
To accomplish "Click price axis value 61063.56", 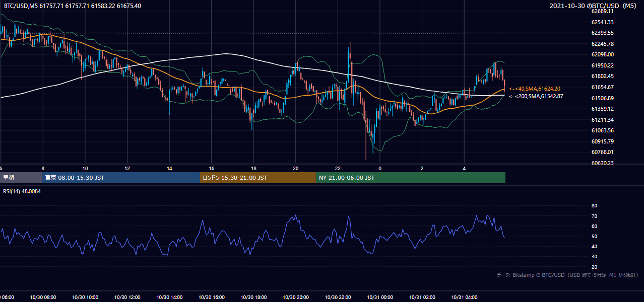I will click(603, 130).
